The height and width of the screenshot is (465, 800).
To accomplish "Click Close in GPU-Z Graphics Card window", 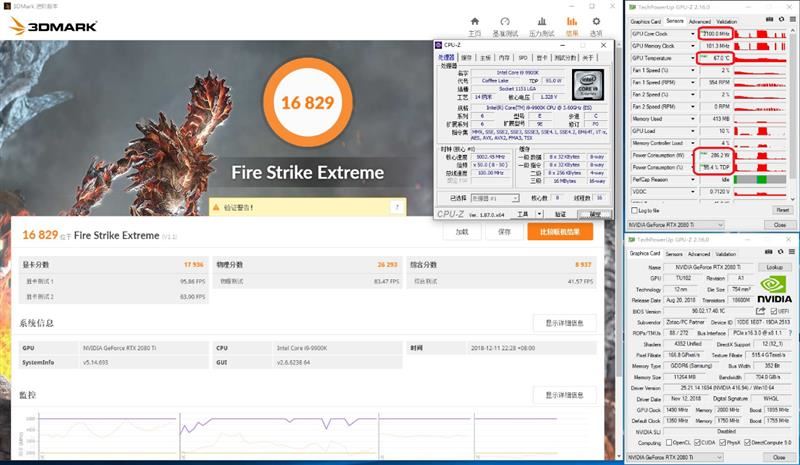I will 779,457.
